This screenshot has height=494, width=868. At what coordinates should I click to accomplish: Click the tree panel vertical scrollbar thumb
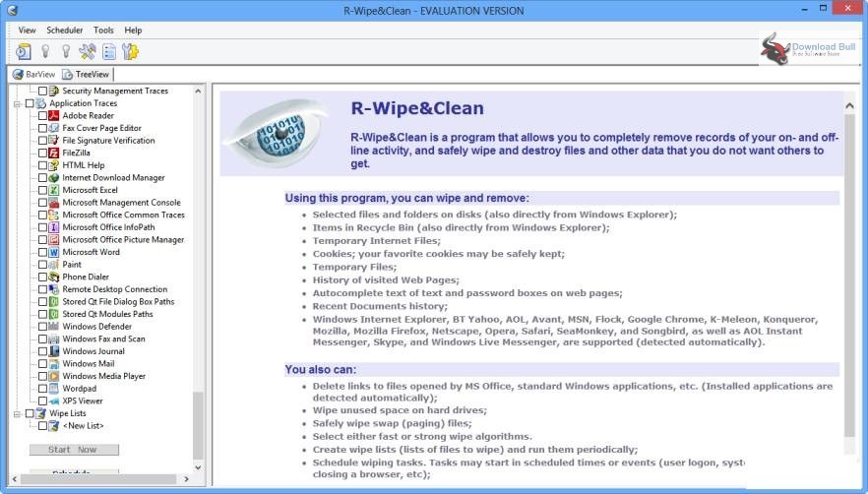pos(198,425)
